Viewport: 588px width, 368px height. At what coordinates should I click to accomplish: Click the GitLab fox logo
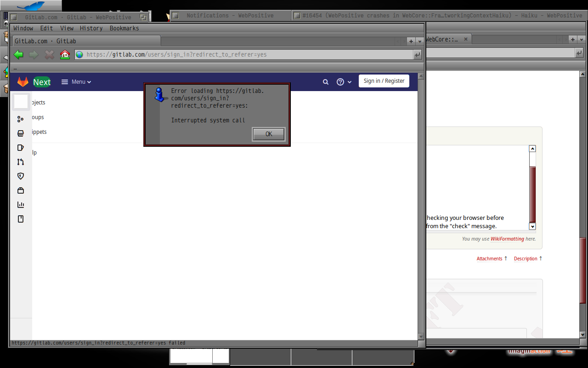click(23, 82)
